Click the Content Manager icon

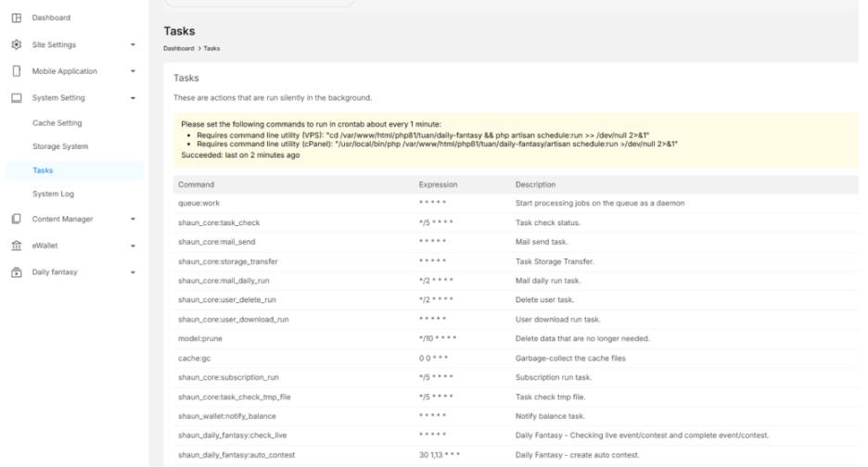[16, 219]
